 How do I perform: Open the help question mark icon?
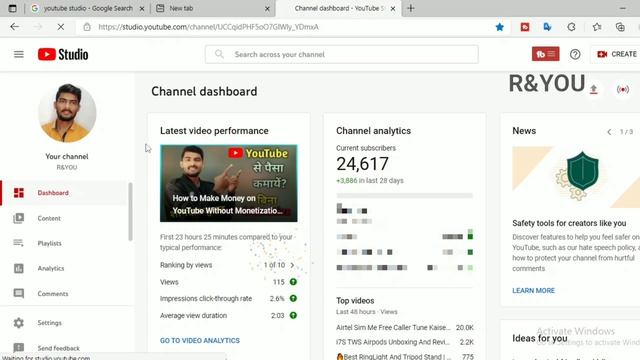pyautogui.click(x=575, y=54)
